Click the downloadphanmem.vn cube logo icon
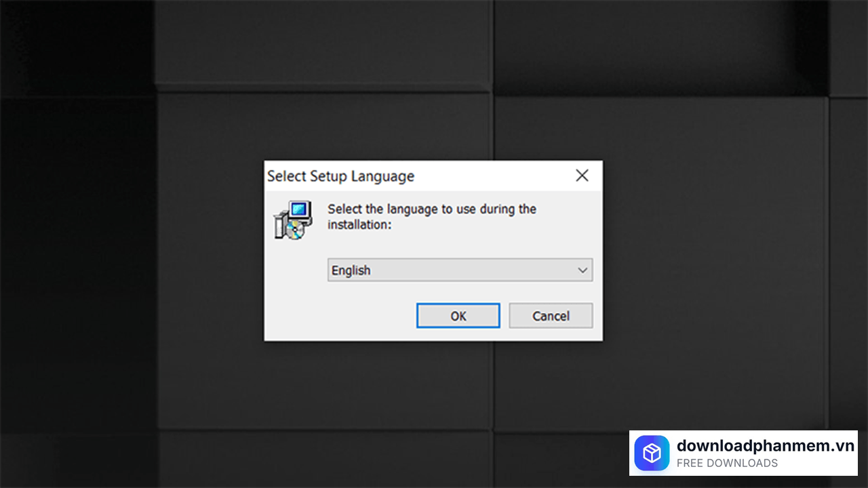The image size is (868, 488). (652, 453)
